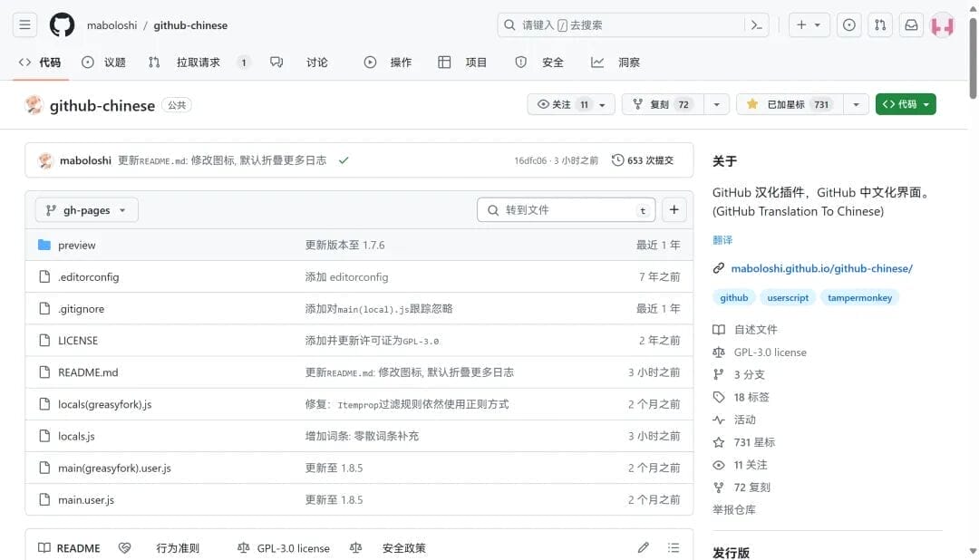Open the pull requests icon in header
979x560 pixels.
point(879,25)
